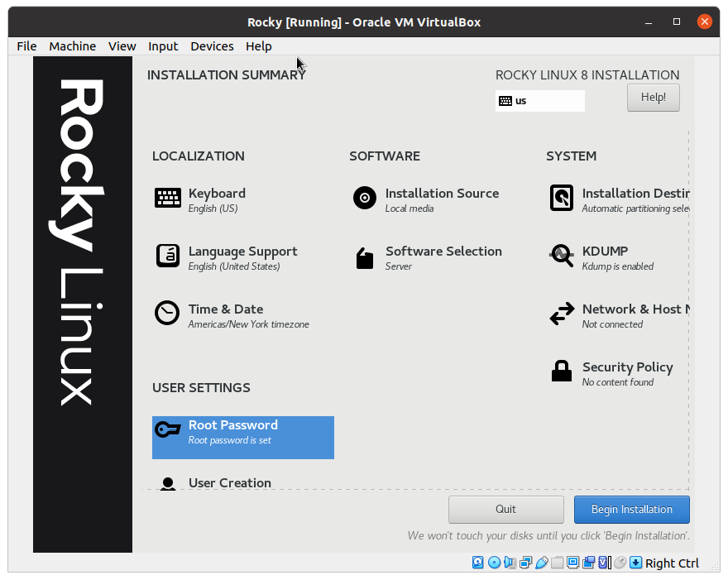Open the Help menu
This screenshot has height=580, width=728.
pos(259,46)
